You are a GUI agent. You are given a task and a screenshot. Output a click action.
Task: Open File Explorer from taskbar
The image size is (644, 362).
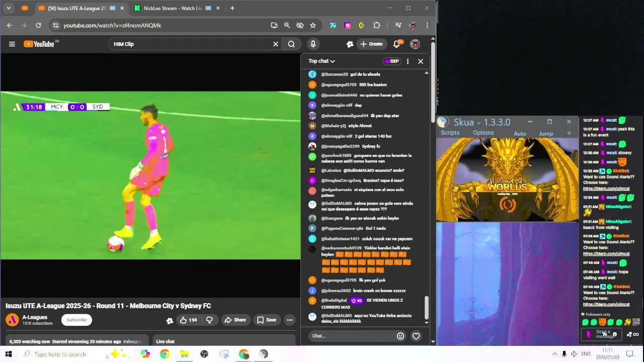184,354
